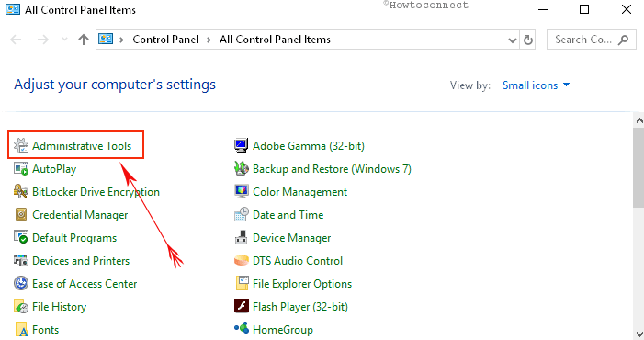Screen dimensions: 644x340
Task: Minimize the All Control Panel Items window
Action: [x=543, y=9]
